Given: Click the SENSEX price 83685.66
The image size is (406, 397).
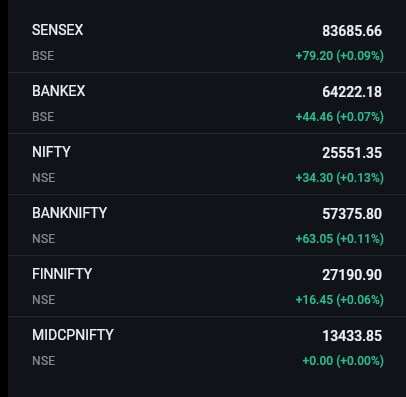Looking at the screenshot, I should click(352, 31).
